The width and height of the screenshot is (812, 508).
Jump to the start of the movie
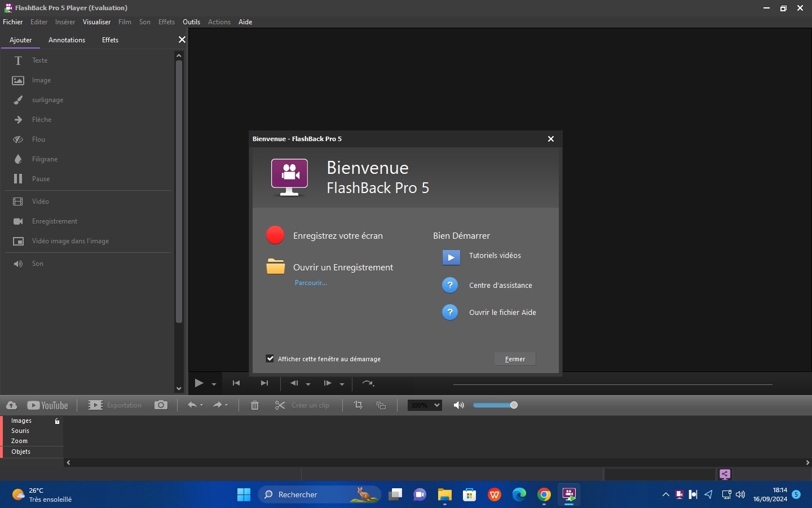(236, 383)
